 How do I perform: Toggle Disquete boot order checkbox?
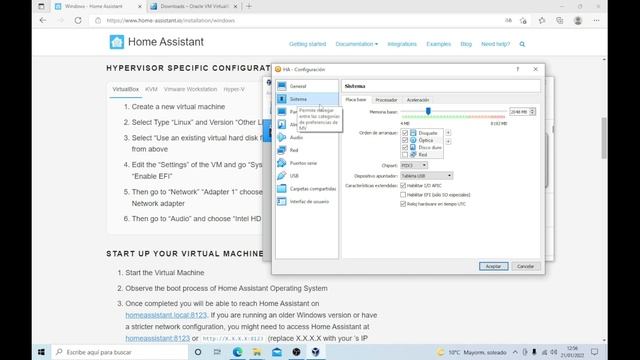pos(405,133)
